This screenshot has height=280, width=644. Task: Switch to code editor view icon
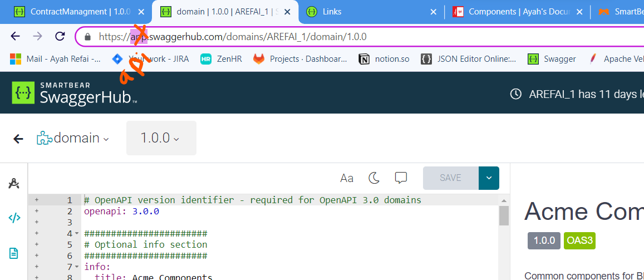tap(14, 218)
